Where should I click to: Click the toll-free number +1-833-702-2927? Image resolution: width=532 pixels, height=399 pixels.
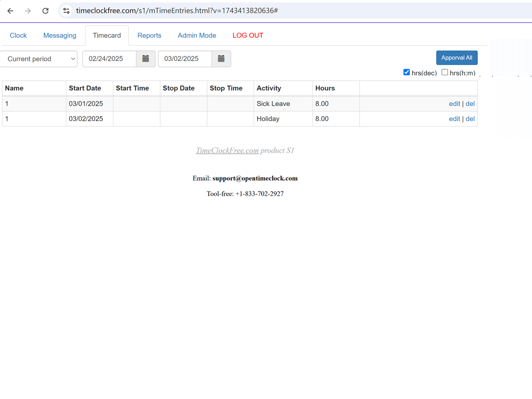(259, 194)
